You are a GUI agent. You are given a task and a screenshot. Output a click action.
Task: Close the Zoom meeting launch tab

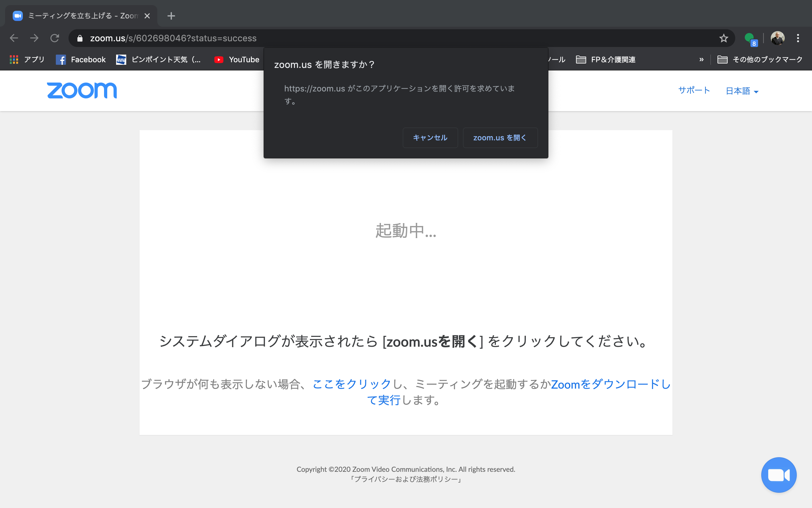(147, 16)
